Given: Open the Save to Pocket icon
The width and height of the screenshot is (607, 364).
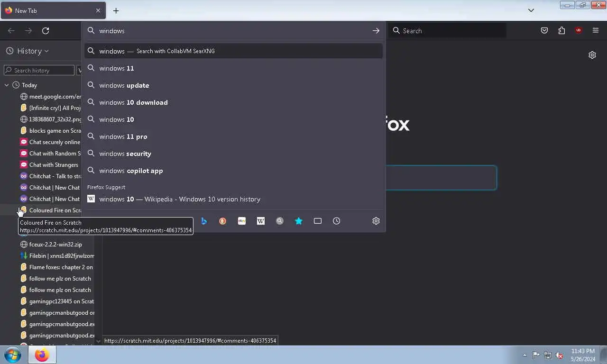Looking at the screenshot, I should (x=544, y=31).
